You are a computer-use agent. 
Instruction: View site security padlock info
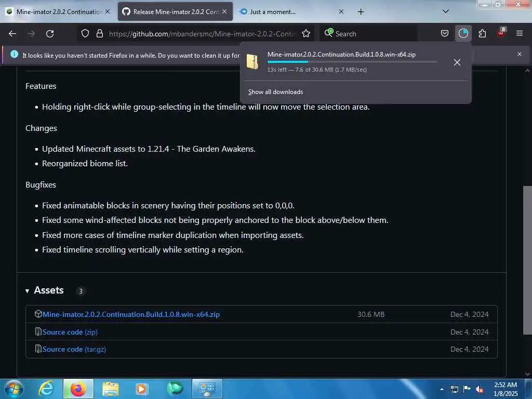[99, 33]
